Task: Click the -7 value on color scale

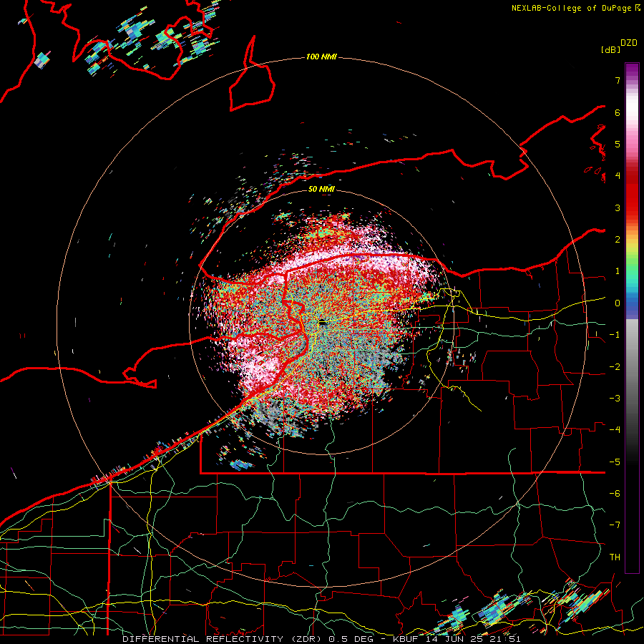Action: click(x=615, y=525)
